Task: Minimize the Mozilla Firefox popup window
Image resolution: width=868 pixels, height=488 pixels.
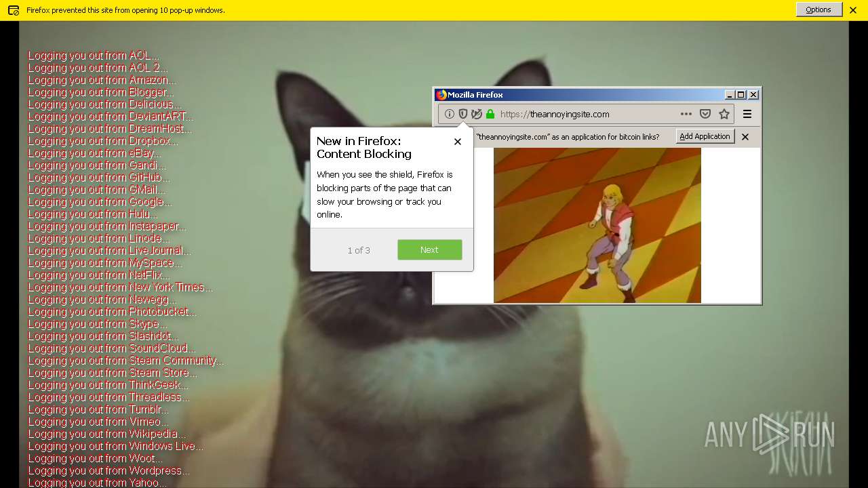Action: [730, 95]
